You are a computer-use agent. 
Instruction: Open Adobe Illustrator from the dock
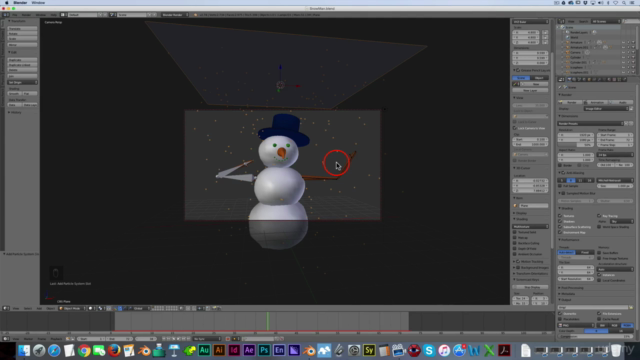pos(219,350)
